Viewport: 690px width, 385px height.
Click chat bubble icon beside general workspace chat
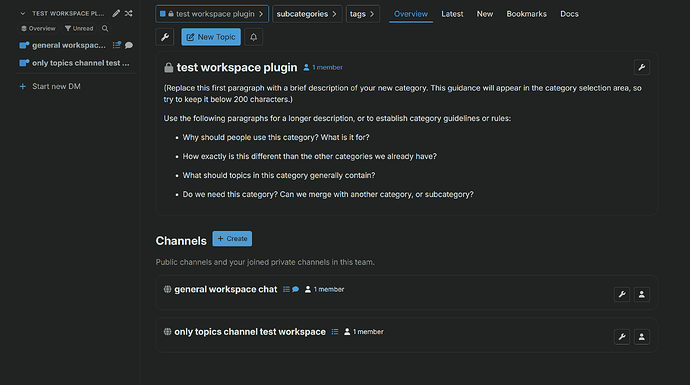[296, 289]
